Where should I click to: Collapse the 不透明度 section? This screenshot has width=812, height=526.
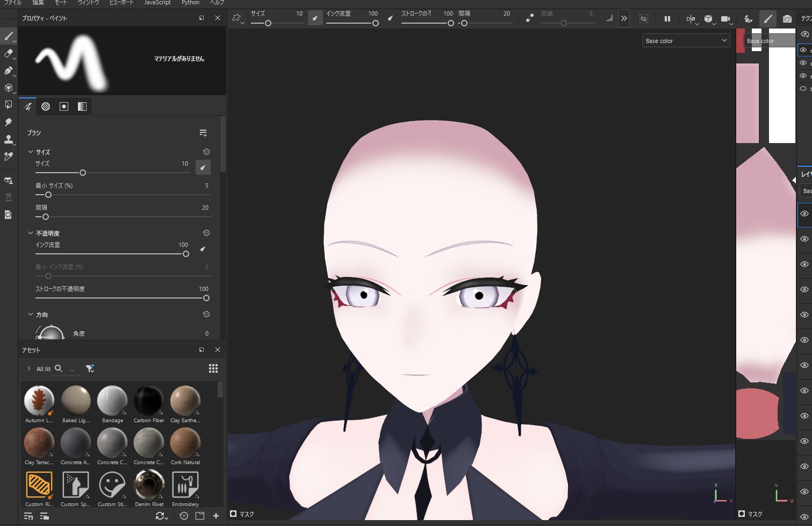coord(31,233)
